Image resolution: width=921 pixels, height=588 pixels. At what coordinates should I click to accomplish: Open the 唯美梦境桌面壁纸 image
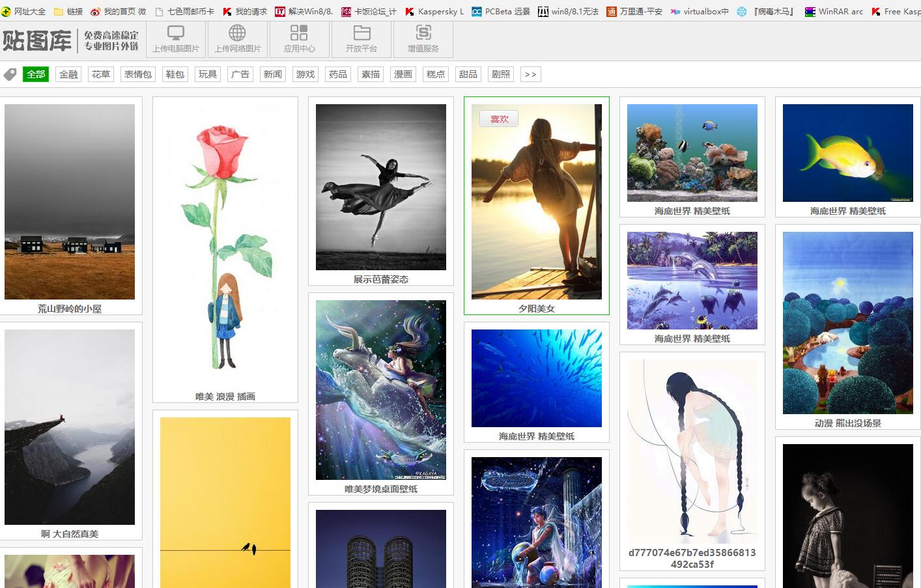point(381,390)
